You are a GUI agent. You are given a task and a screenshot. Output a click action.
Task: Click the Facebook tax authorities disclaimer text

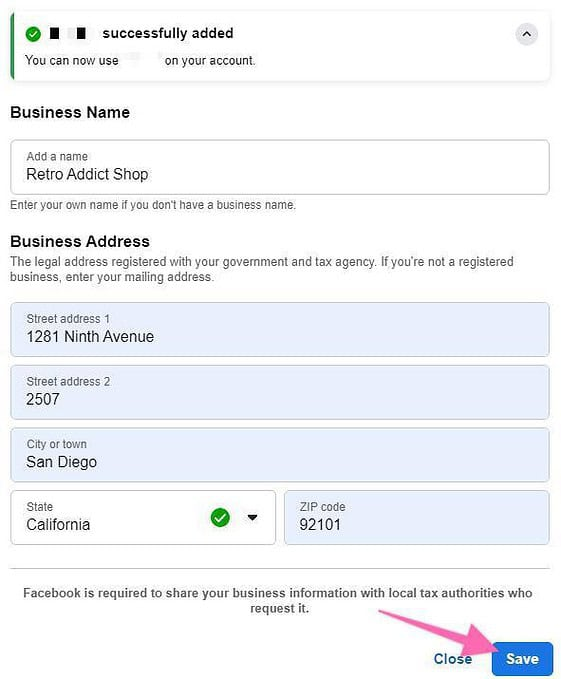278,601
